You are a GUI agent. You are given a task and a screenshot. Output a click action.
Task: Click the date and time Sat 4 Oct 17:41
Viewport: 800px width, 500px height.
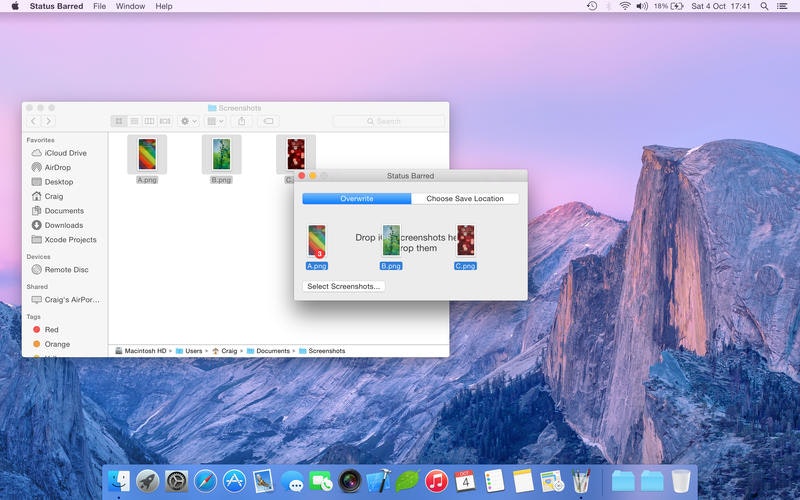pyautogui.click(x=720, y=6)
